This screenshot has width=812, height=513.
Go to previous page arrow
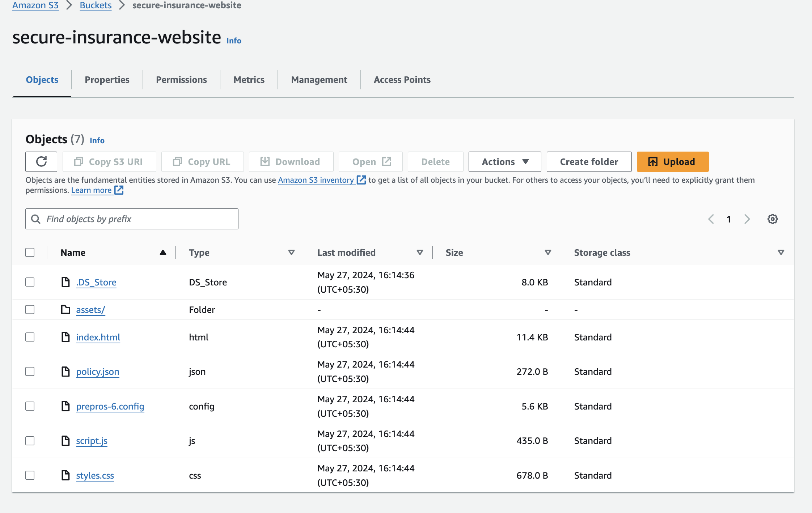(x=711, y=219)
